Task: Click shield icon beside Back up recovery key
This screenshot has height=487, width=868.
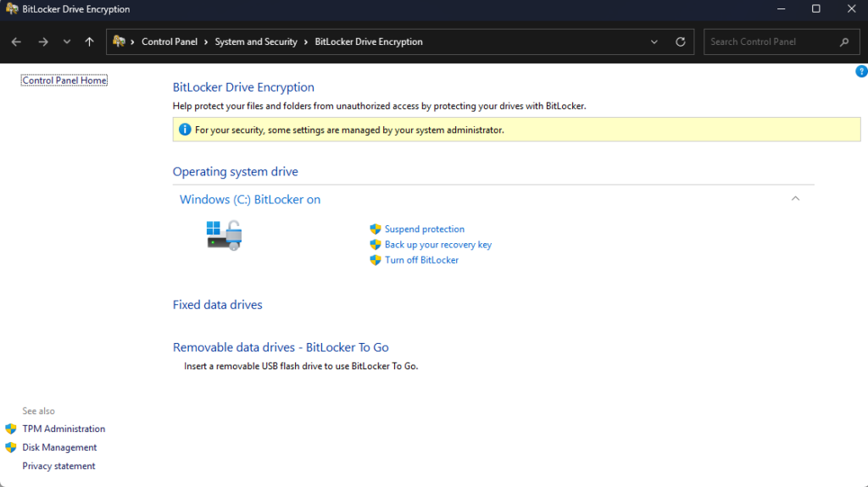Action: tap(376, 245)
